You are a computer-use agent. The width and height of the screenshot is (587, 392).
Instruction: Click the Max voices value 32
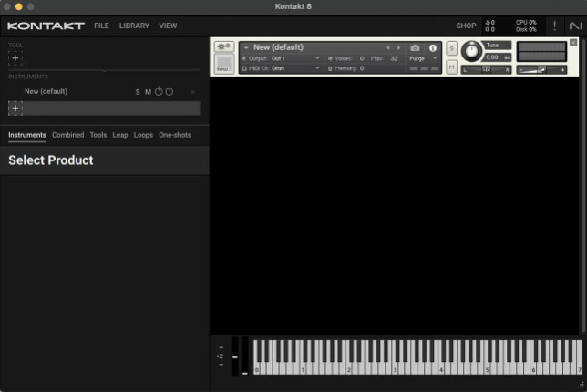[x=394, y=58]
